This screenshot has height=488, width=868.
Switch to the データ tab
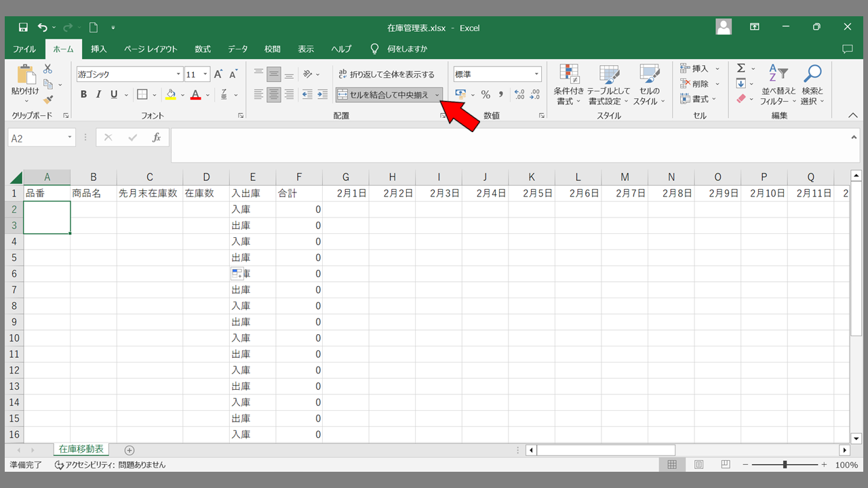237,49
